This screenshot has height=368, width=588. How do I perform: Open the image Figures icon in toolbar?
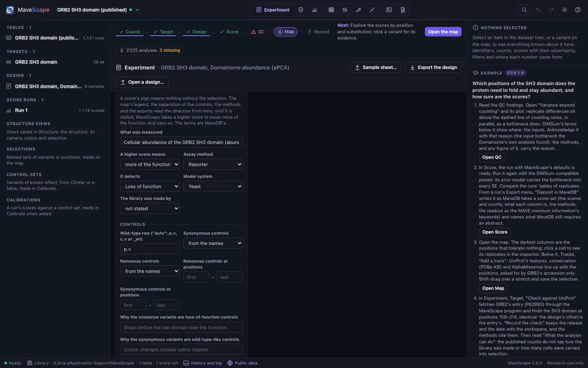coord(389,10)
